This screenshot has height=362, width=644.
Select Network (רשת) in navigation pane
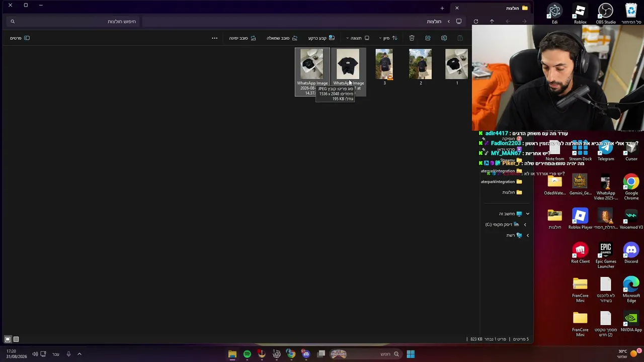[514, 235]
